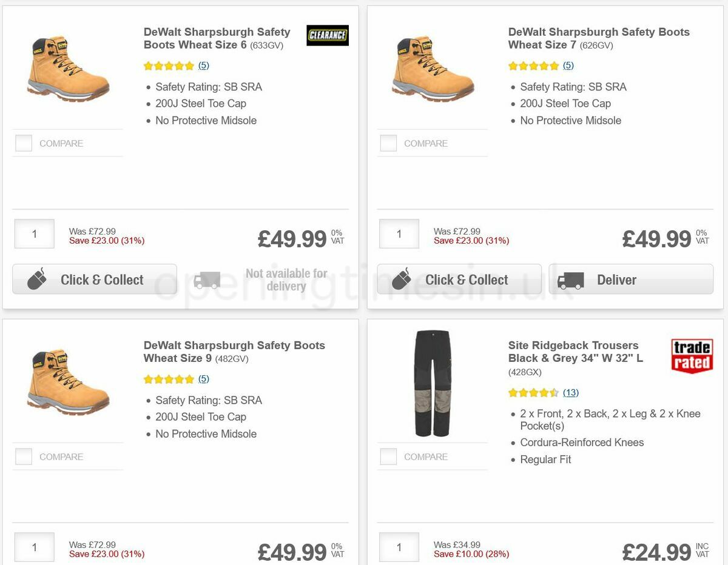
Task: Click Click & Collect for Size 6 boots
Action: coord(95,279)
